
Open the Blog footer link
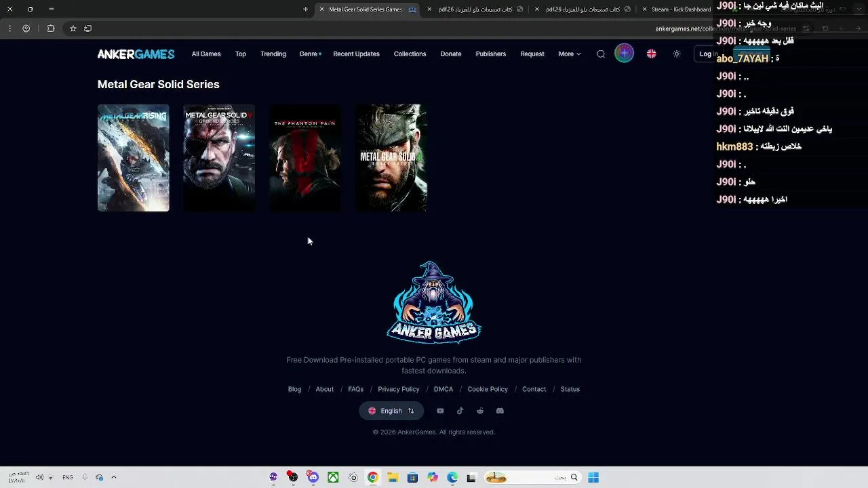click(x=294, y=389)
